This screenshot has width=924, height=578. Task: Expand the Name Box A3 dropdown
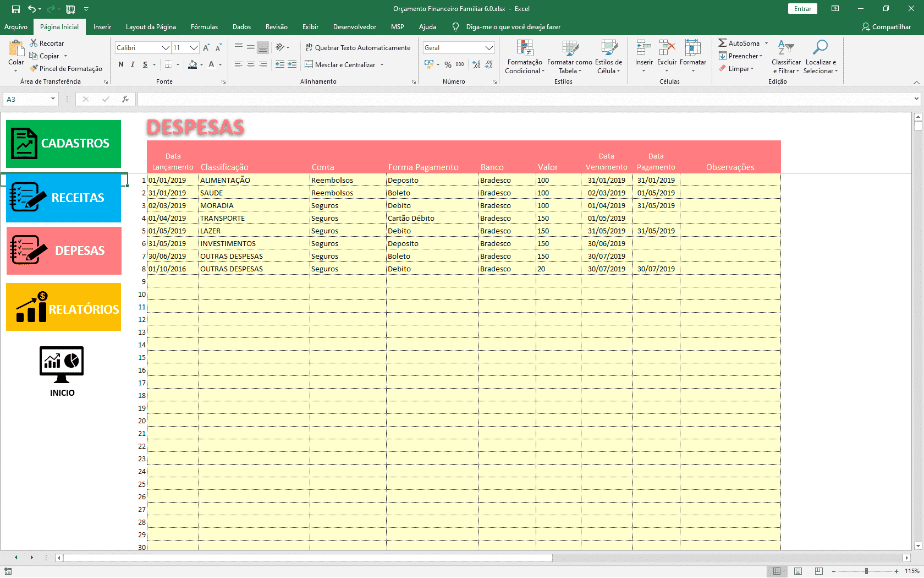(53, 99)
